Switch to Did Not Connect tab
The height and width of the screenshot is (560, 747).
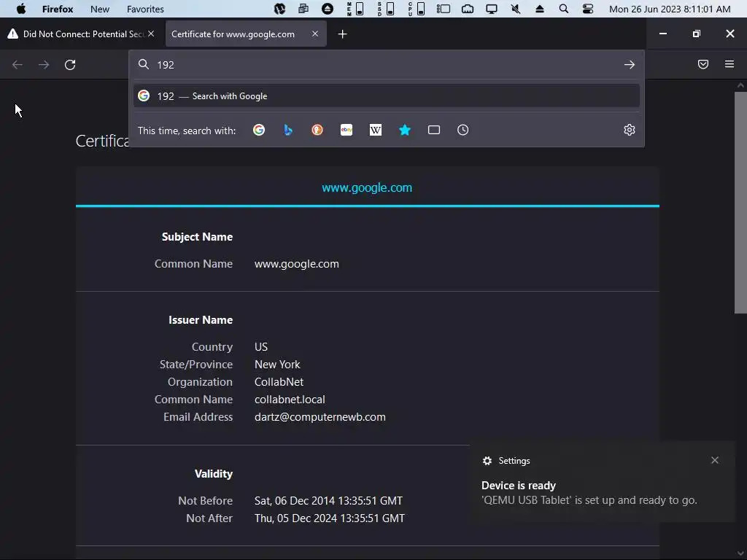(x=81, y=34)
